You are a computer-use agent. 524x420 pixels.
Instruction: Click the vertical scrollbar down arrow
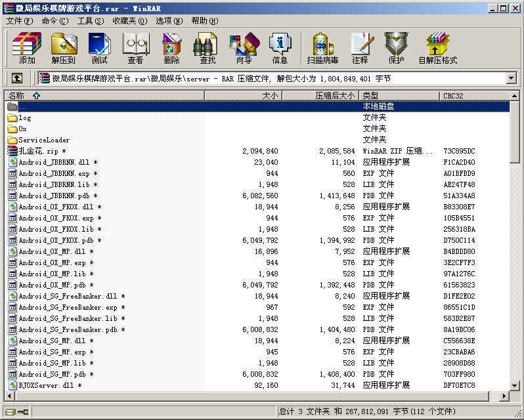pyautogui.click(x=515, y=386)
